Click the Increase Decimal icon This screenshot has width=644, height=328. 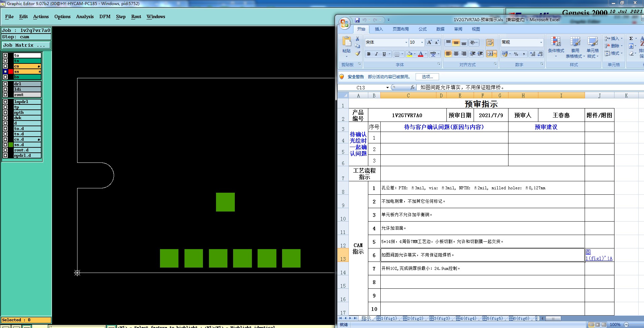[533, 54]
